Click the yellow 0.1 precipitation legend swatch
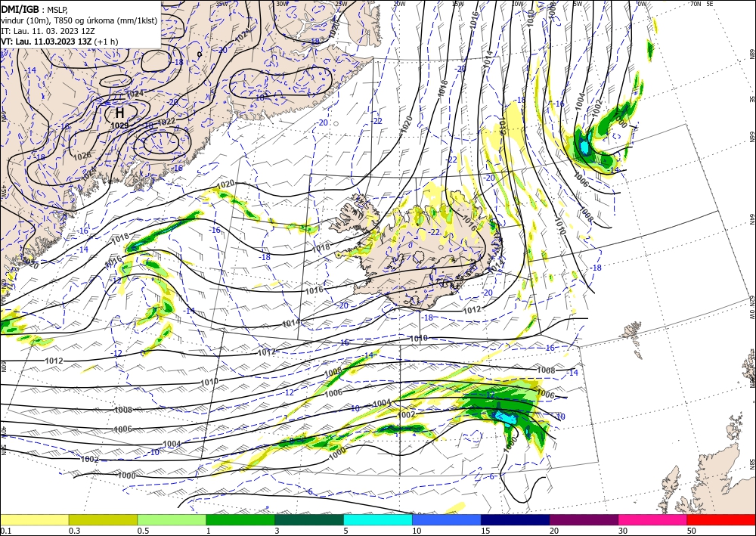 34,519
